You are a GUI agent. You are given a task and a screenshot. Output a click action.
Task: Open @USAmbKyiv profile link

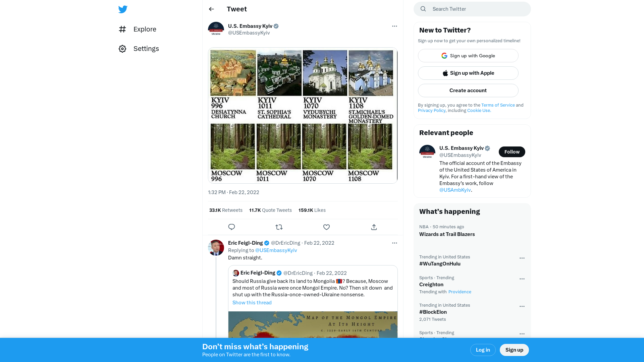tap(455, 190)
